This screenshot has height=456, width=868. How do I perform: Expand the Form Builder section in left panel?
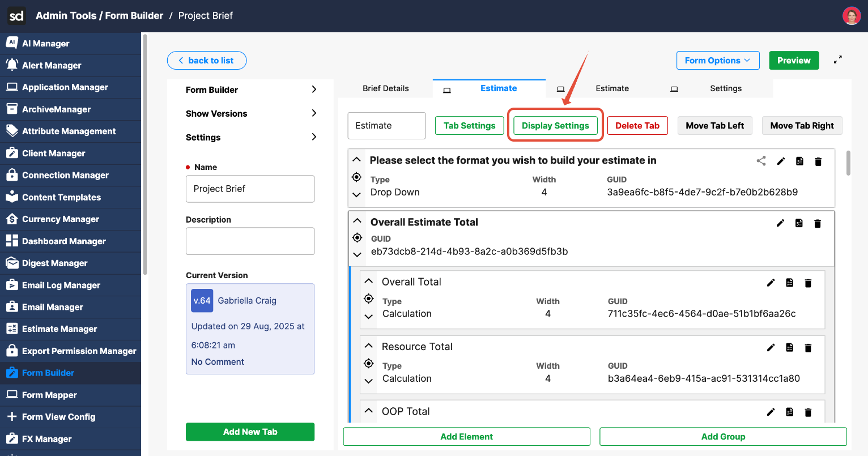coord(314,90)
